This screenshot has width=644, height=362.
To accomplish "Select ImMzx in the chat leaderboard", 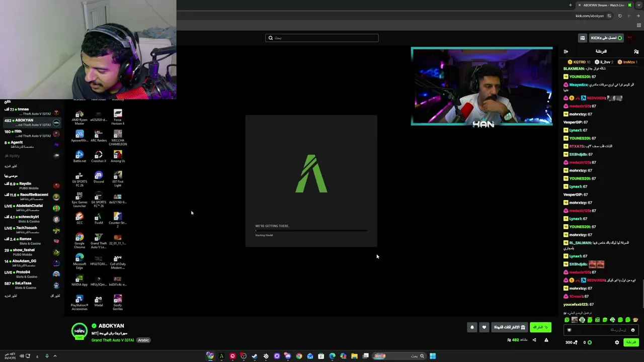I will (x=628, y=62).
